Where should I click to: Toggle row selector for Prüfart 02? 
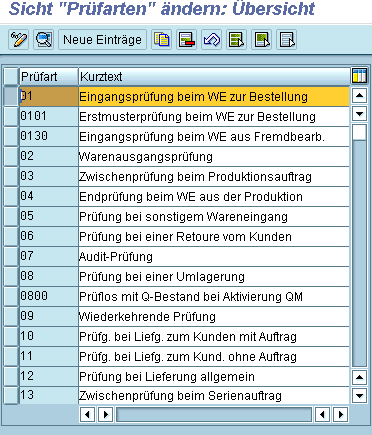click(x=11, y=157)
